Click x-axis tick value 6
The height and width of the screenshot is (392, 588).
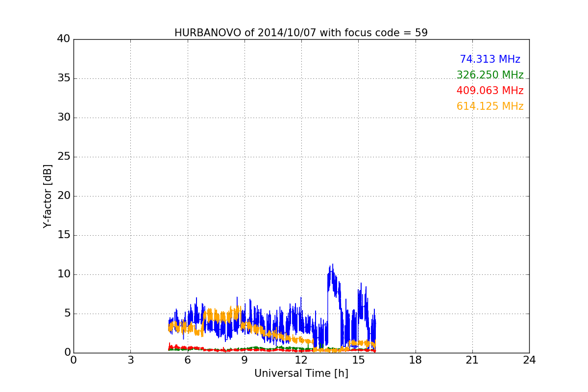point(187,360)
